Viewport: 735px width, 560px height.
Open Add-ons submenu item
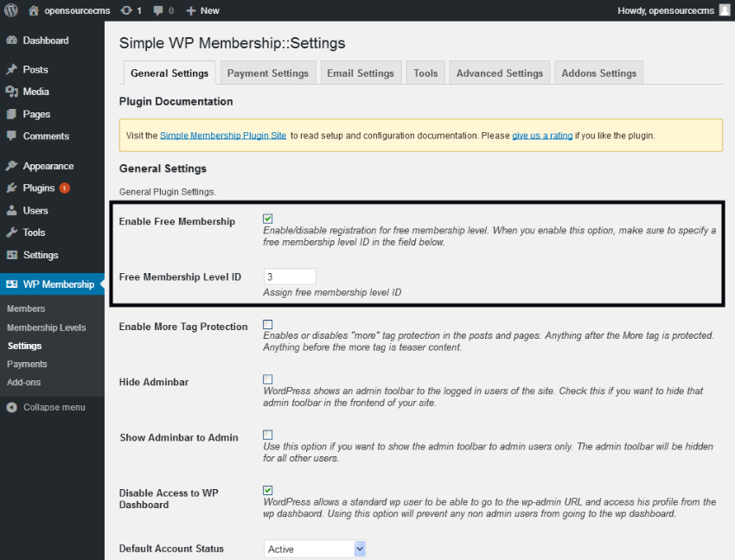click(23, 382)
